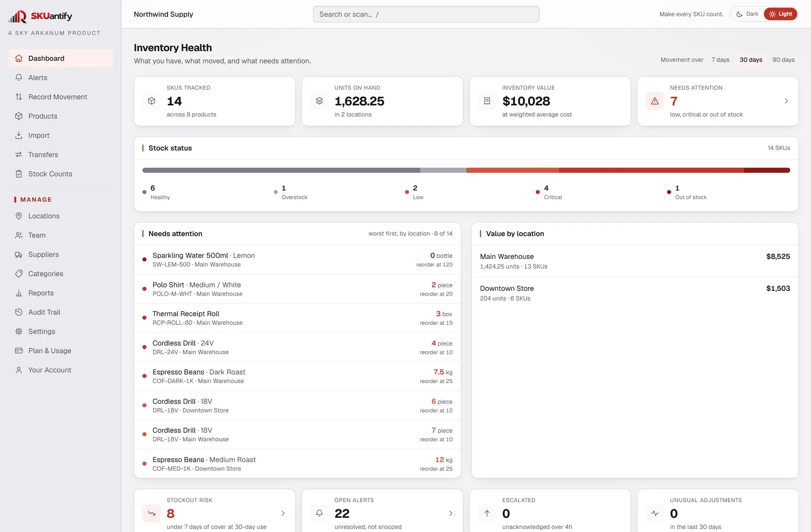
Task: Select Main Warehouse in Value by location
Action: (x=635, y=261)
